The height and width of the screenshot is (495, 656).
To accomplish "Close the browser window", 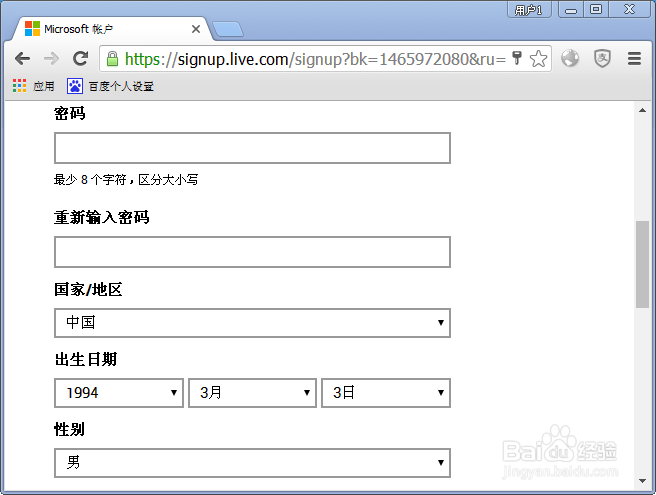I will click(x=630, y=9).
